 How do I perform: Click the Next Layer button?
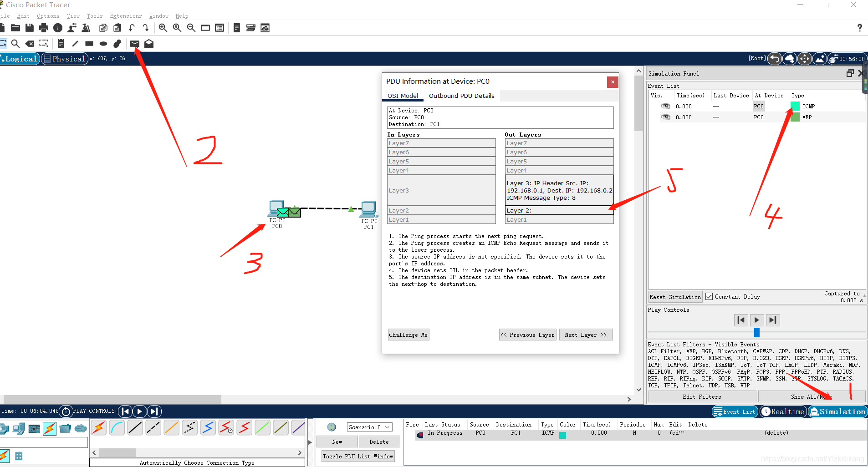pos(586,335)
